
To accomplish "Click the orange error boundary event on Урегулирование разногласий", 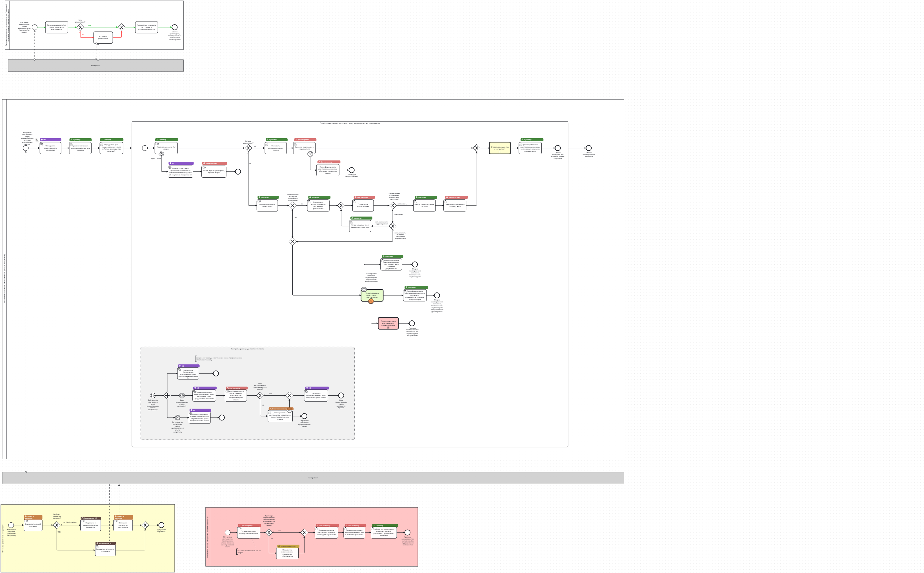I will pyautogui.click(x=371, y=301).
